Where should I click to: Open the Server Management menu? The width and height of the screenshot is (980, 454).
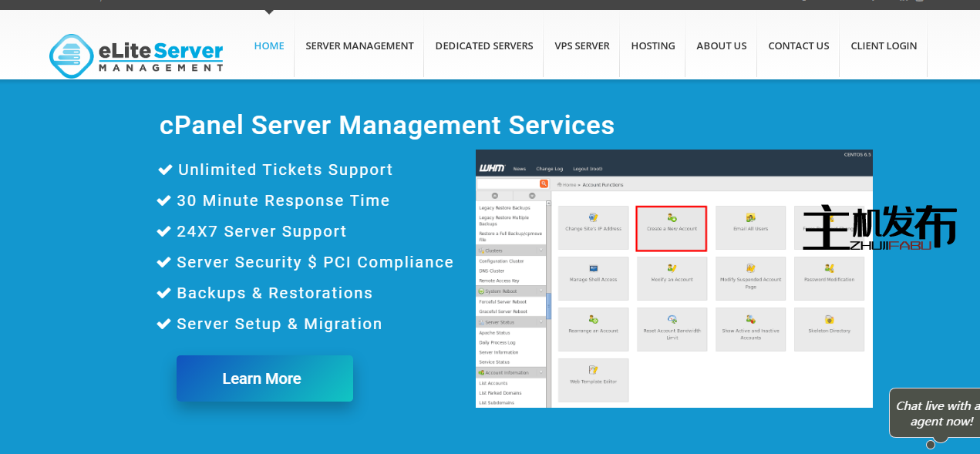click(359, 45)
